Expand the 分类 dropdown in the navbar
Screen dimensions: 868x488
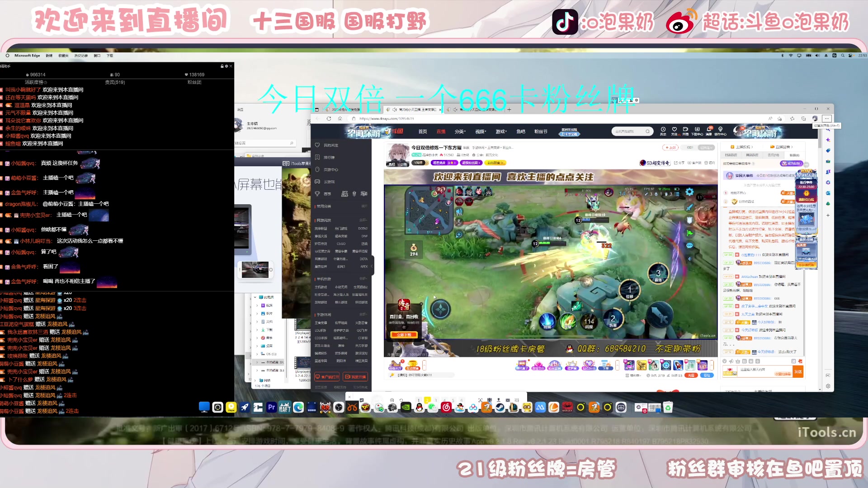coord(460,131)
